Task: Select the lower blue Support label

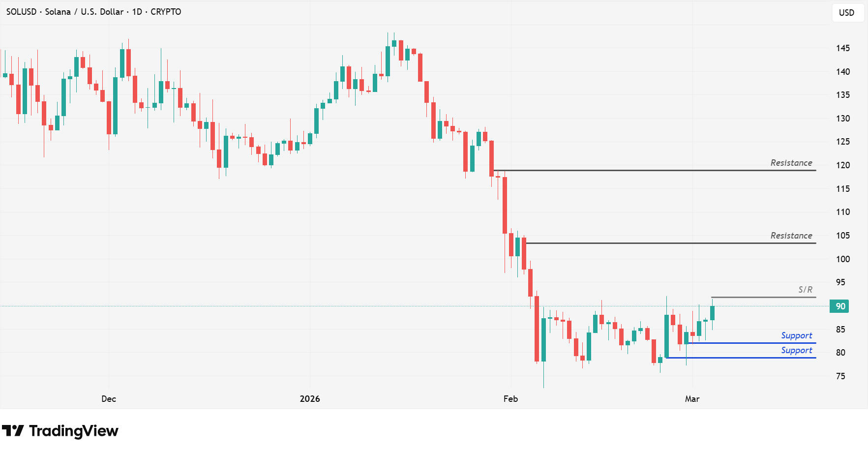Action: [x=796, y=350]
